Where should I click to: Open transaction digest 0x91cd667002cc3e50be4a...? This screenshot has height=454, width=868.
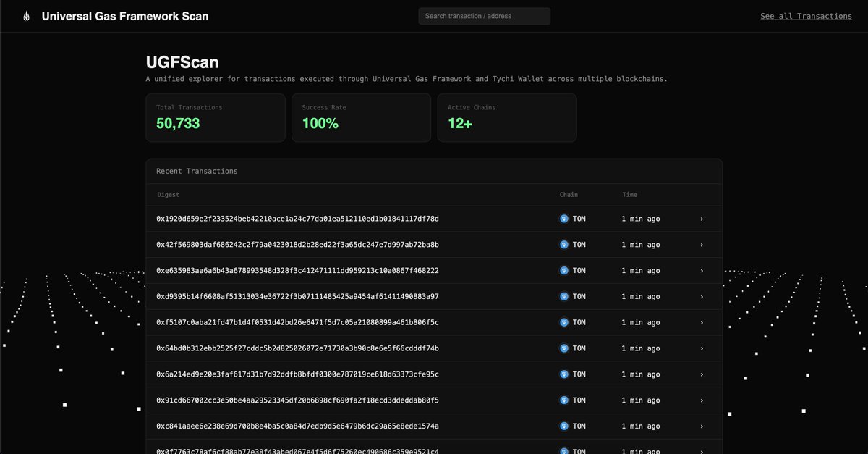coord(297,400)
